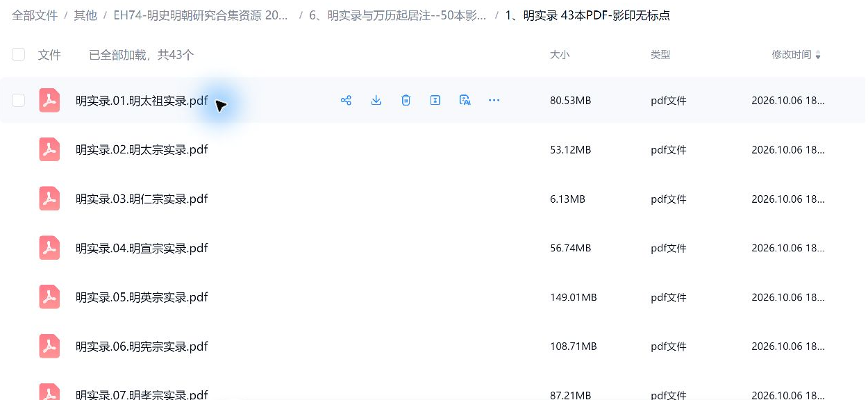This screenshot has height=400, width=868.
Task: Click the PDF icon of 明实录.04.明宣宗实录.pdf
Action: pos(49,248)
